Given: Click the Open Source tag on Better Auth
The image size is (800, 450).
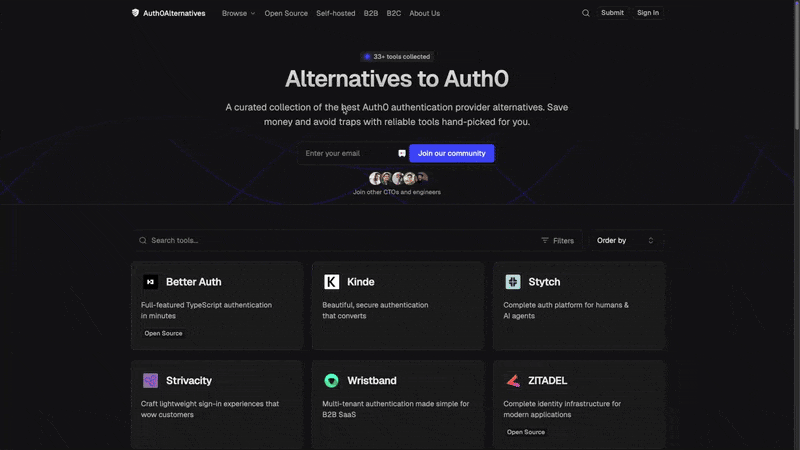Looking at the screenshot, I should coord(163,333).
